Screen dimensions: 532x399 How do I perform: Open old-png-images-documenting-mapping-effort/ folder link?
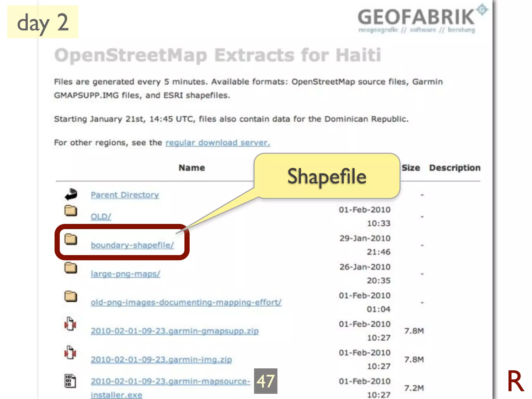pyautogui.click(x=186, y=302)
